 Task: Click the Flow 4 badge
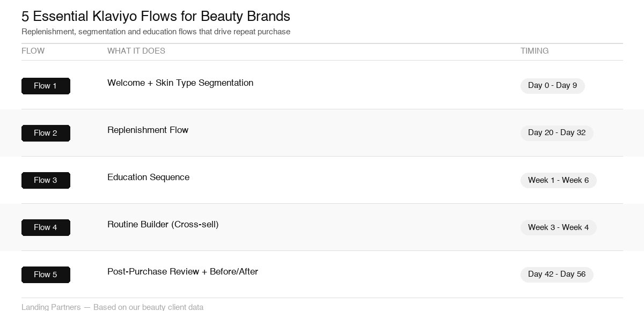[46, 227]
